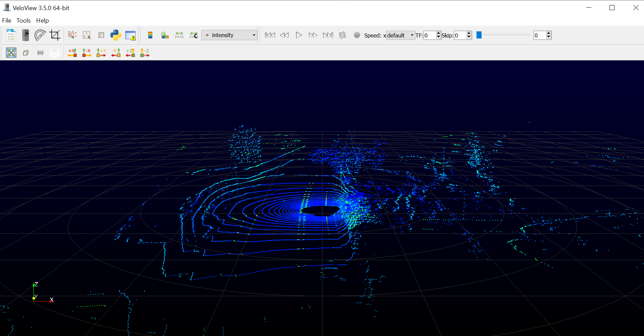This screenshot has height=336, width=644.
Task: Set view orientation to +X axis
Action: 72,53
